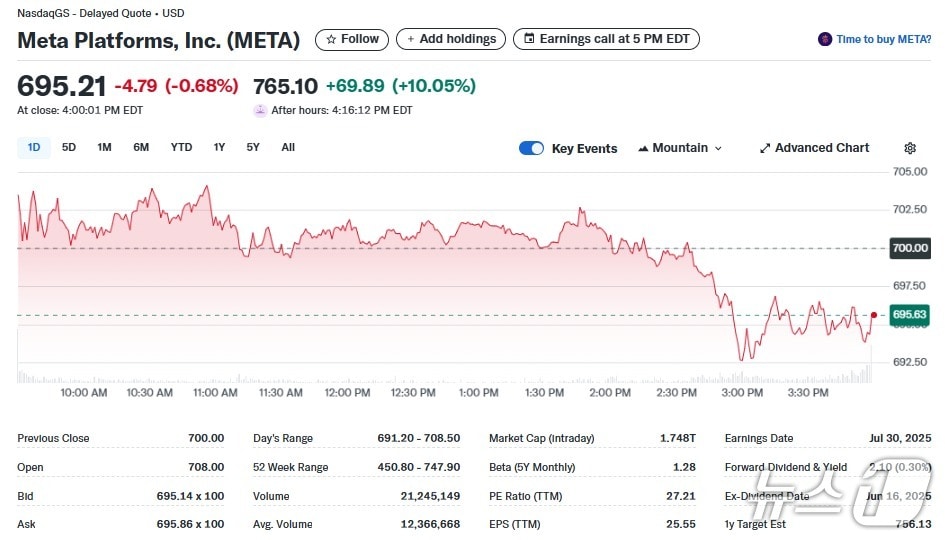Click the expand arrows icon for Advanced Chart
This screenshot has height=540, width=945.
(765, 148)
